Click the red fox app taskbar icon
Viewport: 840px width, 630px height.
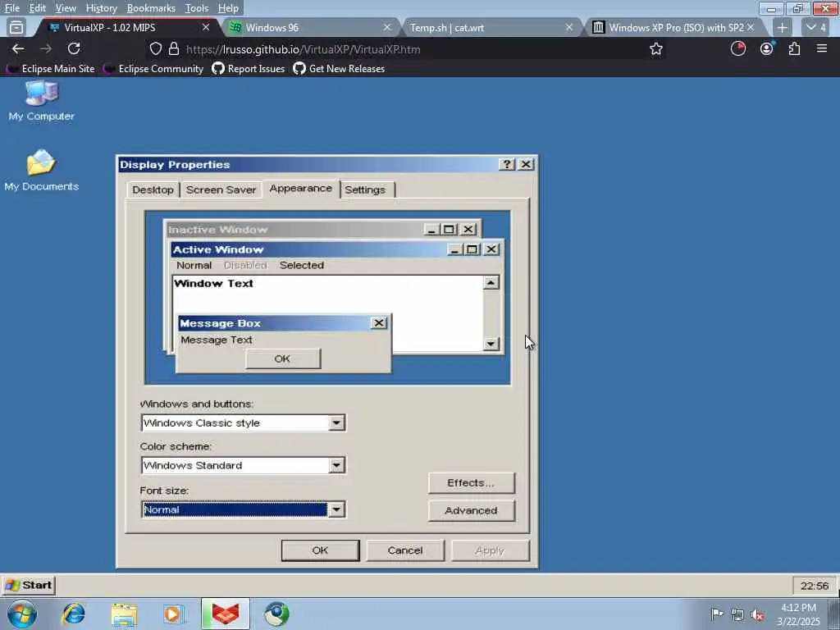pos(226,614)
